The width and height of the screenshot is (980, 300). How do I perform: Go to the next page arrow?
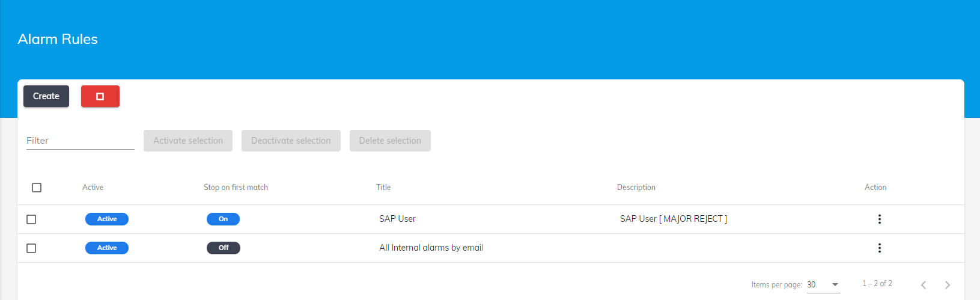click(947, 285)
